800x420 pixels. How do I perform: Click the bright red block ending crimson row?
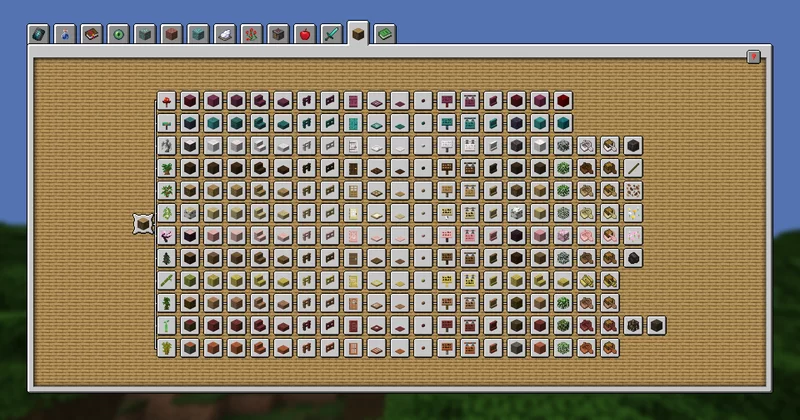[x=563, y=101]
